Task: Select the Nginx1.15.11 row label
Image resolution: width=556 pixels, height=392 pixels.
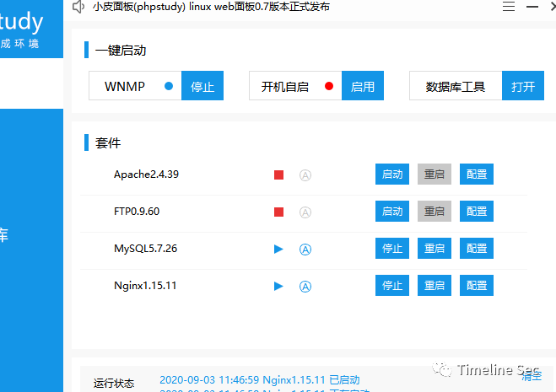Action: tap(145, 286)
